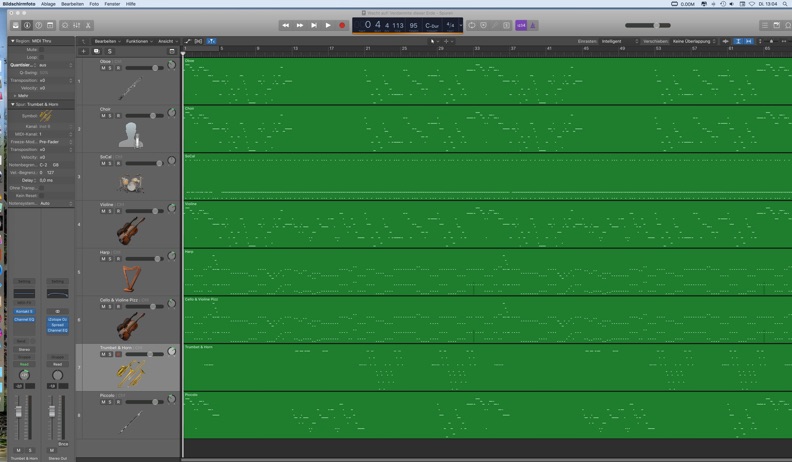Click the Oboe instrument icon
792x462 pixels.
pos(130,88)
